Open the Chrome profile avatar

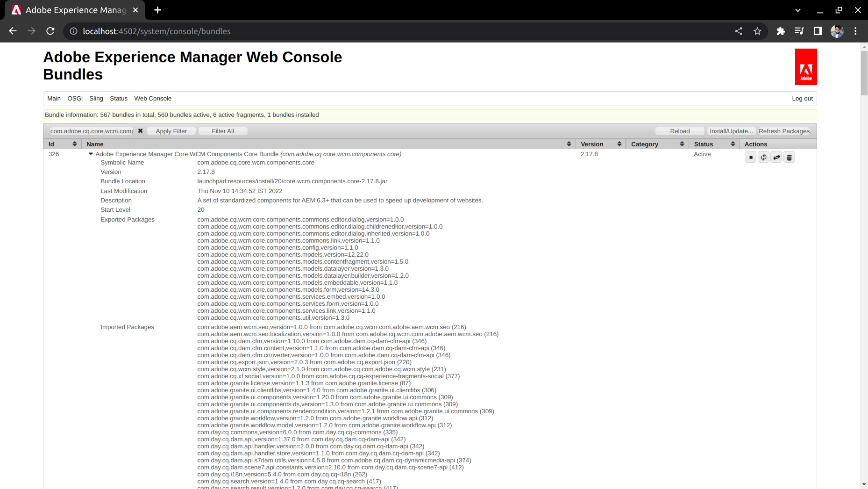click(837, 31)
